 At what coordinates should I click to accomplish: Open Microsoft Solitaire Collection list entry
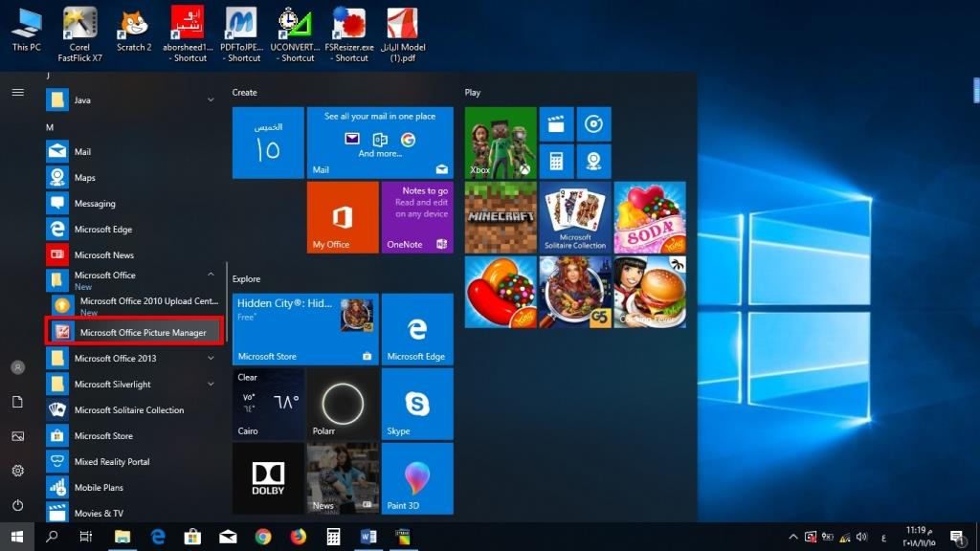pos(131,409)
